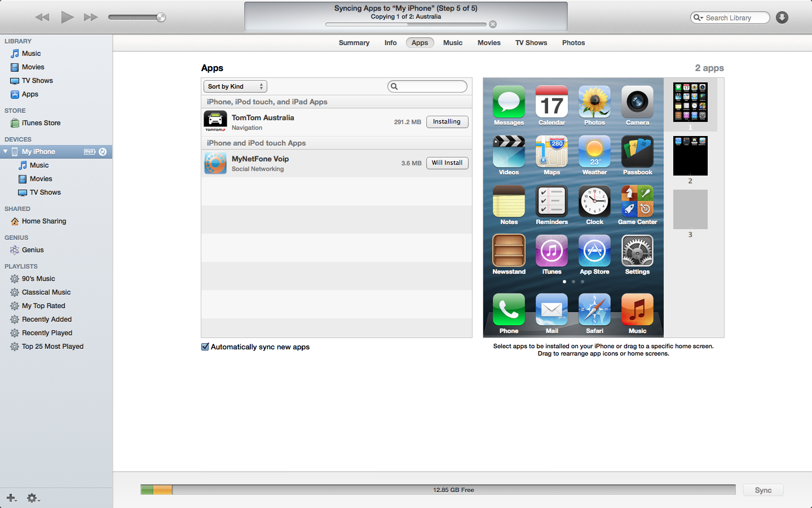Select the Weather app icon

coord(594,152)
